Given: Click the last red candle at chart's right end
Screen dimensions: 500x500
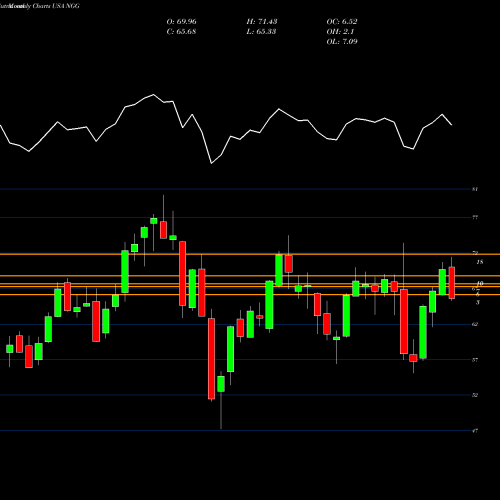Looking at the screenshot, I should click(x=452, y=283).
